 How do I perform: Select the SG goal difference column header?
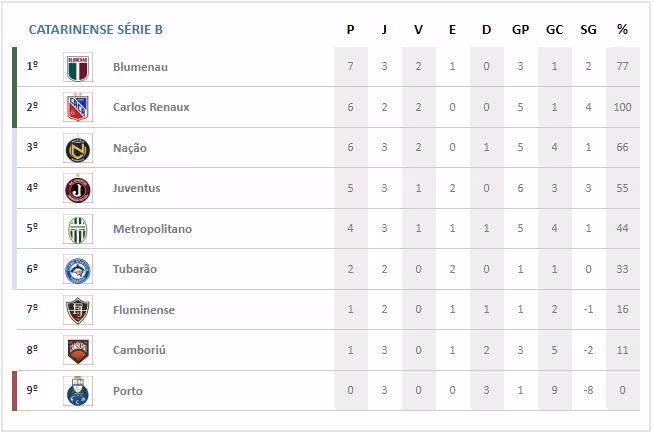click(588, 30)
